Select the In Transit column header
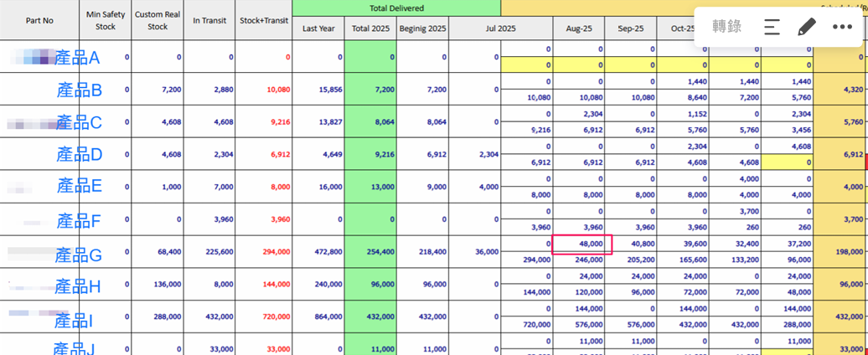The image size is (868, 355). 209,20
